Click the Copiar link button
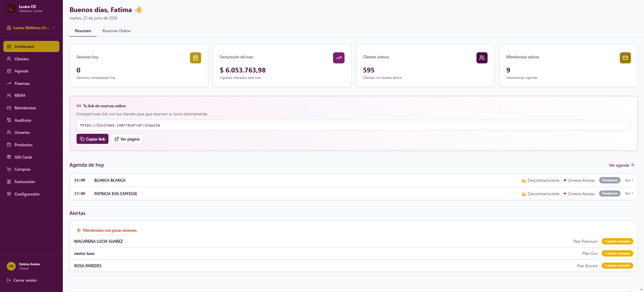The height and width of the screenshot is (292, 644). (92, 139)
